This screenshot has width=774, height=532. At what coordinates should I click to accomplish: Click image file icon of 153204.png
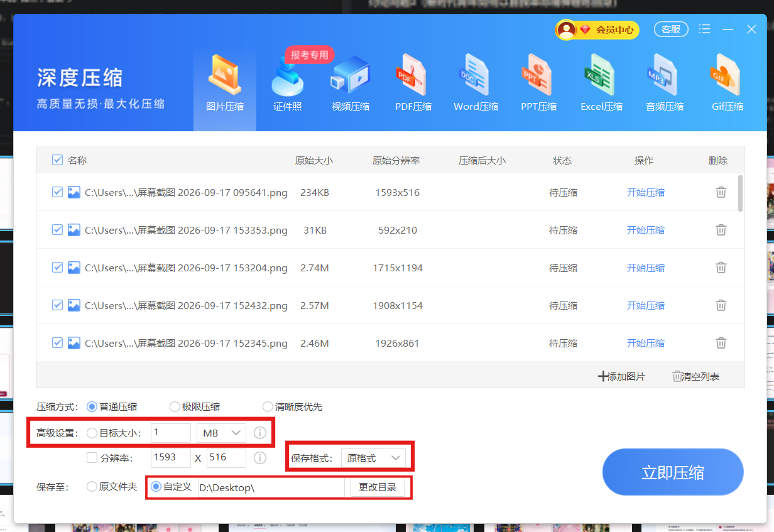point(74,268)
